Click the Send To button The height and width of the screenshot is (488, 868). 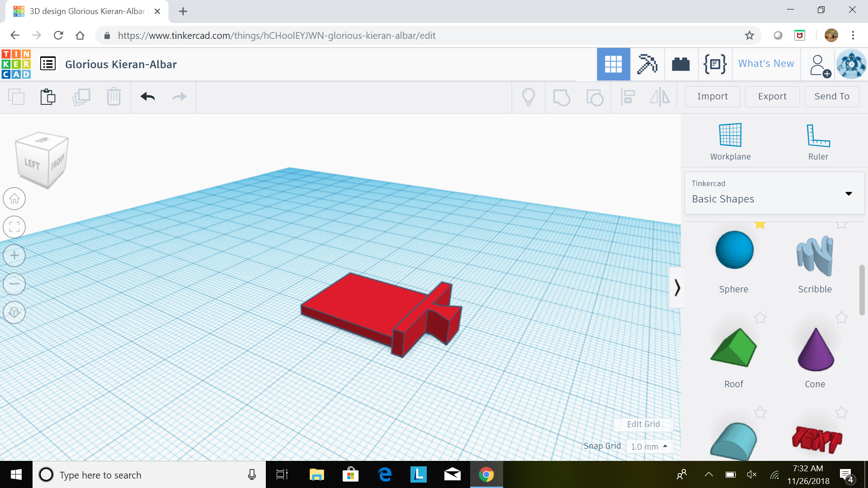pyautogui.click(x=832, y=96)
